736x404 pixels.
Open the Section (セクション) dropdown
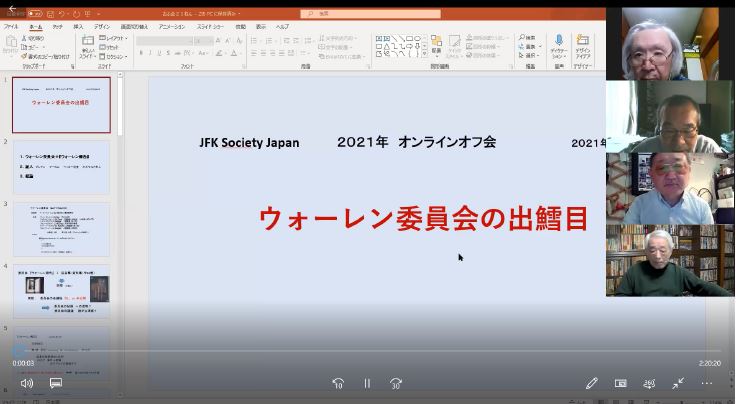[114, 57]
